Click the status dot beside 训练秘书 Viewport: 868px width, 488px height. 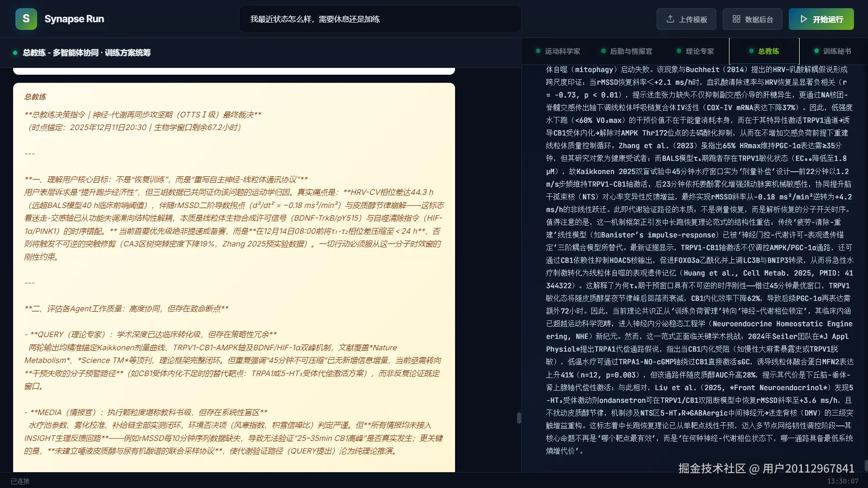815,51
